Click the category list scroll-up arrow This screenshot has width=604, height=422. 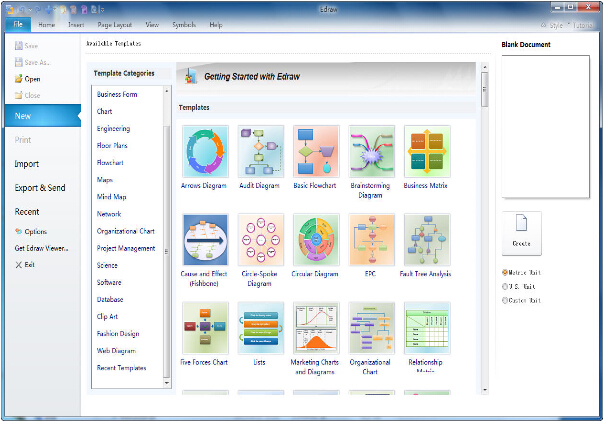(x=167, y=91)
